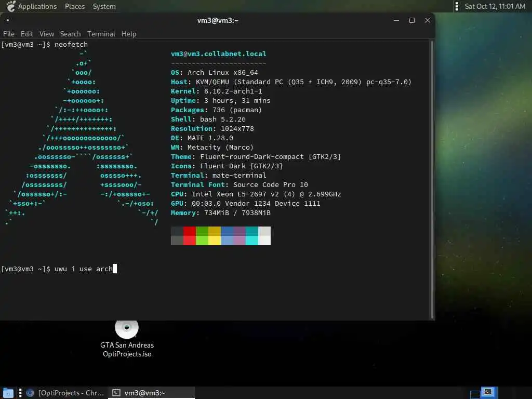The width and height of the screenshot is (532, 399).
Task: Click the vm3@vm3.collabnet.local header text
Action: tap(219, 54)
